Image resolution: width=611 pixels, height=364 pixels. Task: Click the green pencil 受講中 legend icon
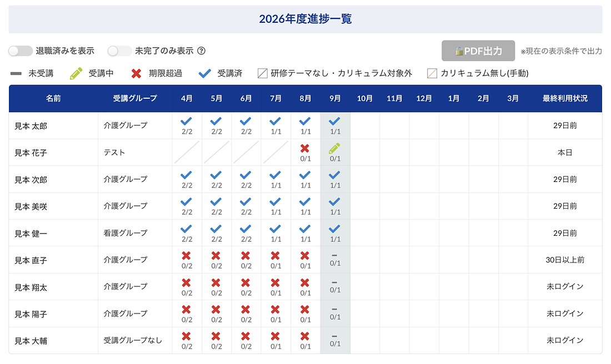[x=76, y=73]
